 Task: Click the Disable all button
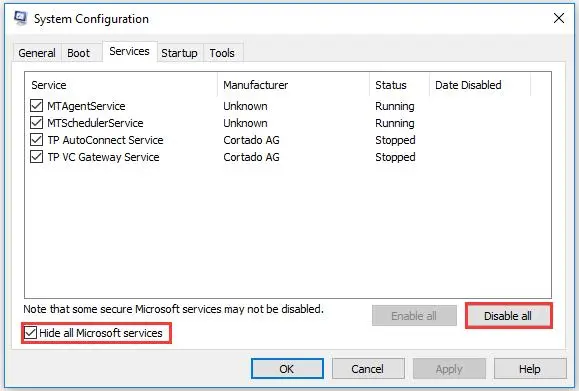(x=508, y=316)
